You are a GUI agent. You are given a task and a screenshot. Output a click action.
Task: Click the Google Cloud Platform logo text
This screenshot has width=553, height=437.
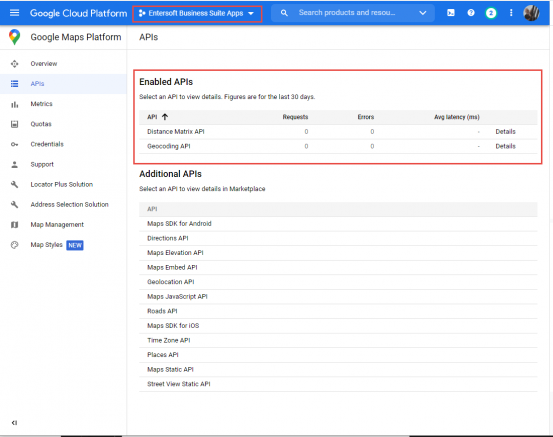78,13
